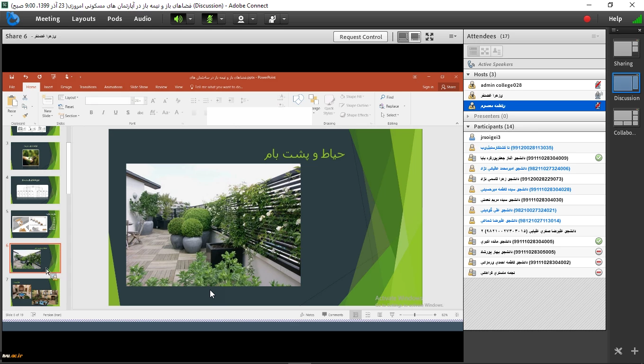
Task: Mute the speaker audio icon
Action: point(178,19)
